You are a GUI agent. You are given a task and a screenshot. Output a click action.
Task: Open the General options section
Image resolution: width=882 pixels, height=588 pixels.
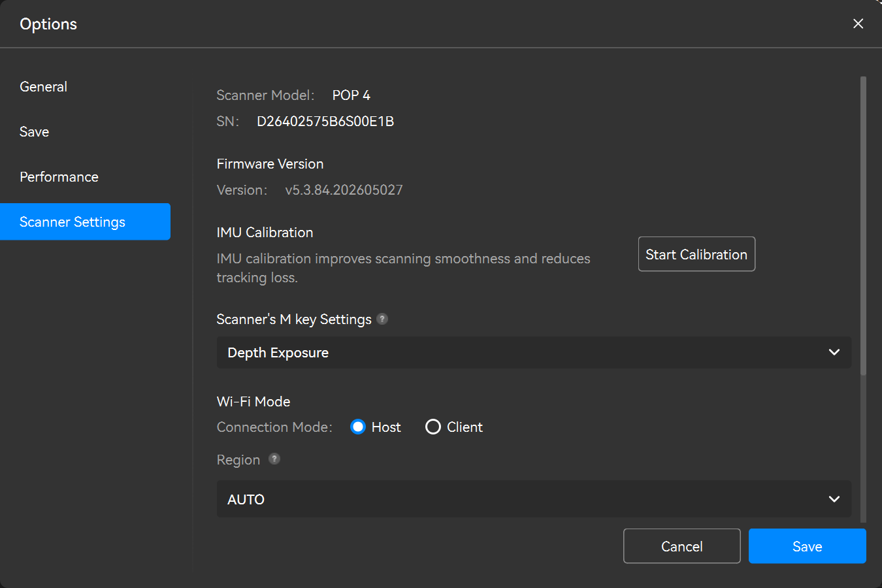coord(43,87)
